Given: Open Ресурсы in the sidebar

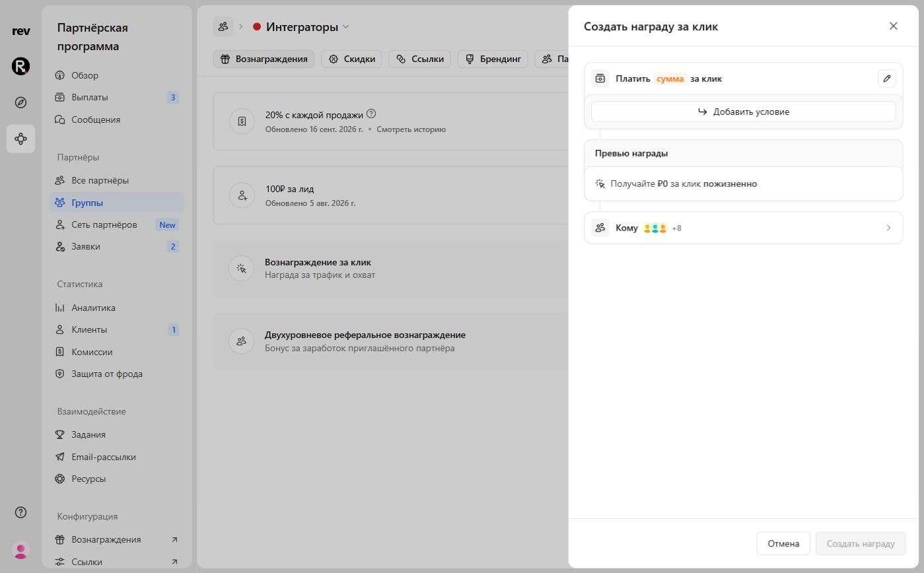Looking at the screenshot, I should coord(116,479).
